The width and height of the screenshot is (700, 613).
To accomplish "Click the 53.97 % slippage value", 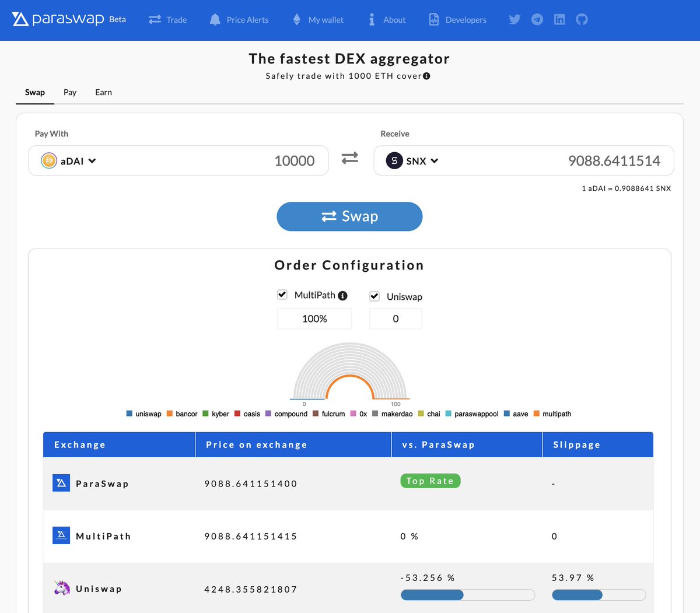I will click(573, 577).
